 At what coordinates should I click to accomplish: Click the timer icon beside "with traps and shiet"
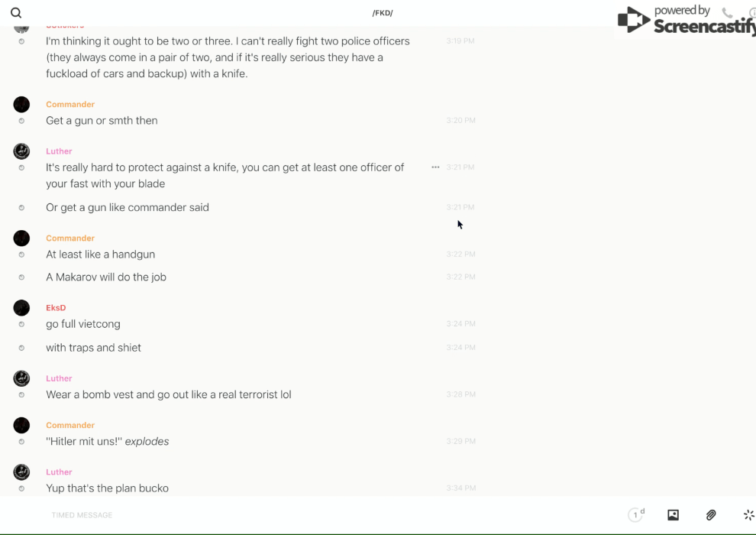pyautogui.click(x=21, y=348)
